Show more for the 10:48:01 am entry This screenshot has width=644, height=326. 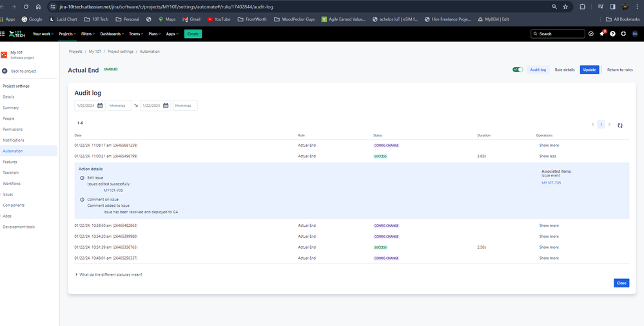(549, 258)
